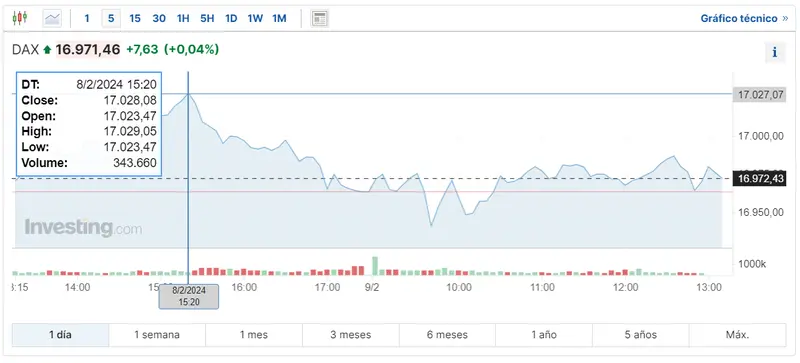Select the 1 día range tab
The image size is (800, 363).
(60, 335)
